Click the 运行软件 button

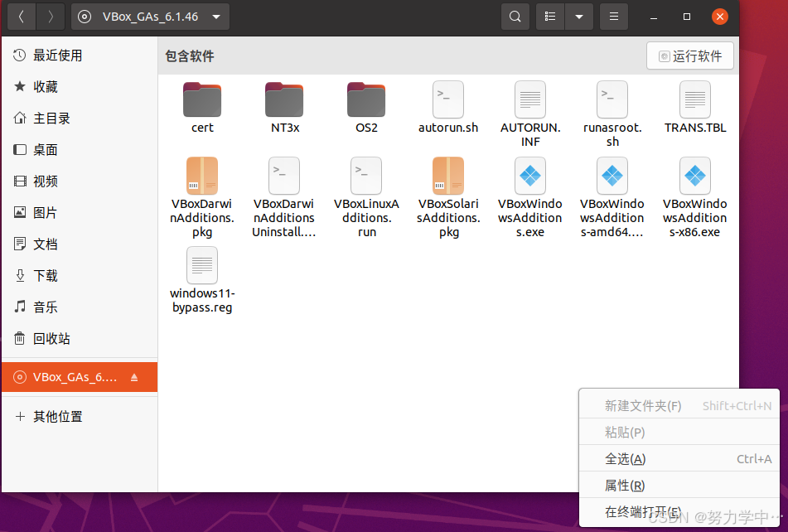tap(690, 56)
